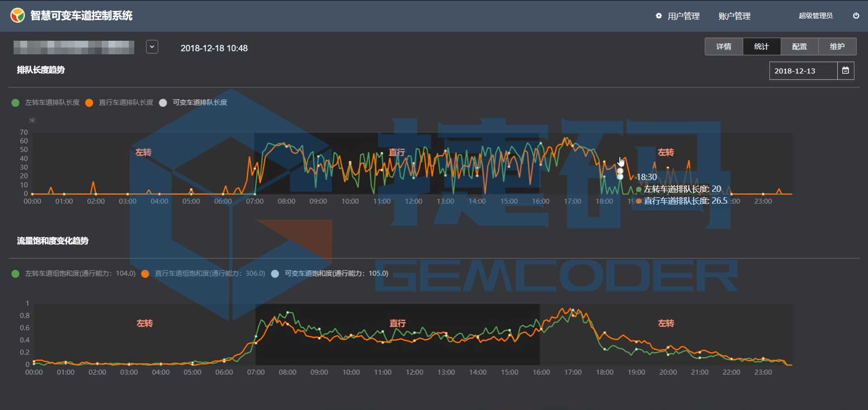Switch to the 详情 tab
Screen dimensions: 868x410
pos(723,47)
